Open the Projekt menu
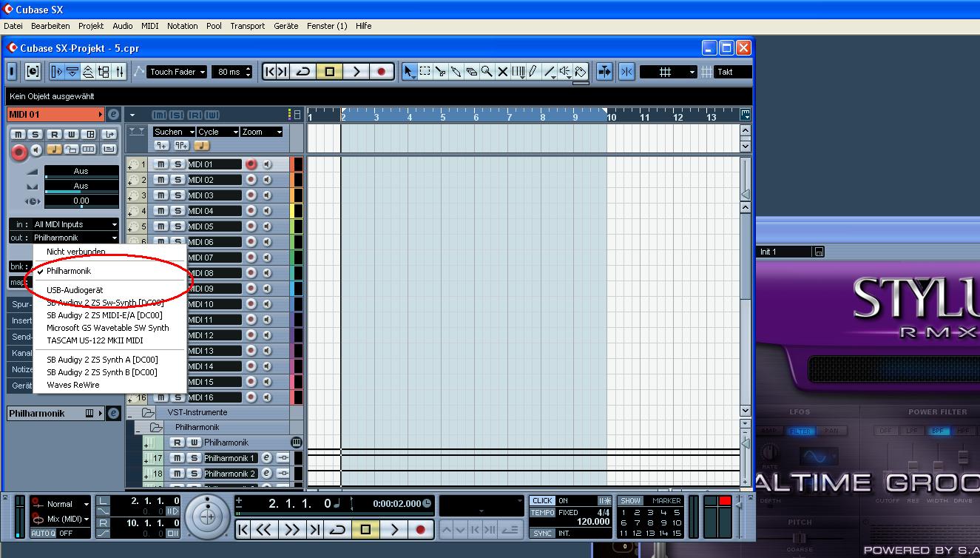The height and width of the screenshot is (558, 980). point(91,26)
